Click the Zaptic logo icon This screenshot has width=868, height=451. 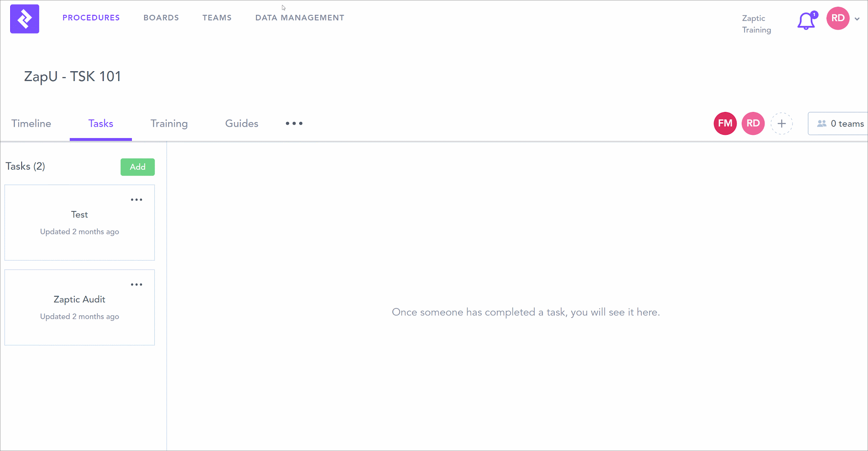pyautogui.click(x=25, y=19)
